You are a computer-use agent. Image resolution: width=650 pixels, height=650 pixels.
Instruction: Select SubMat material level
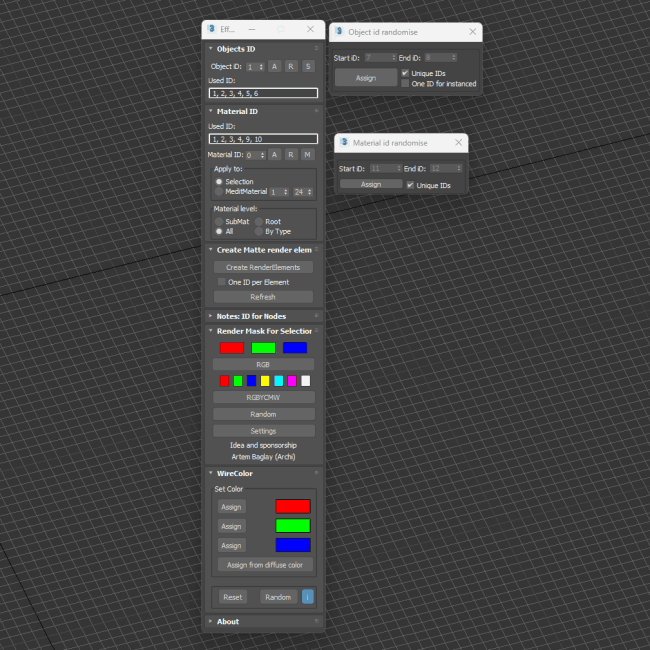pyautogui.click(x=219, y=221)
